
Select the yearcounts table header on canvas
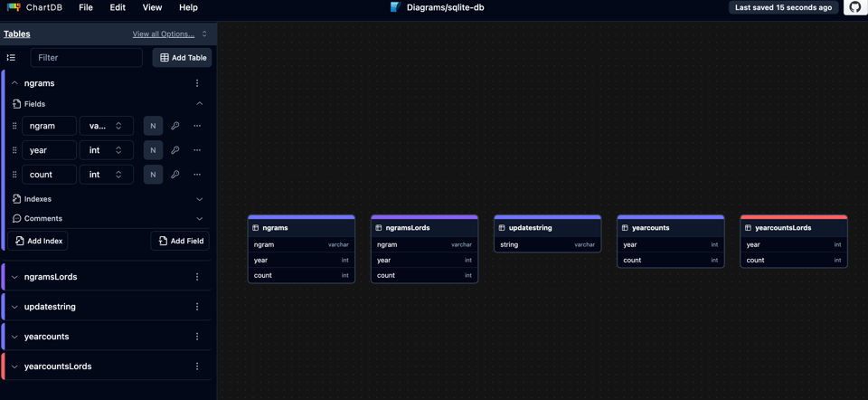[671, 228]
